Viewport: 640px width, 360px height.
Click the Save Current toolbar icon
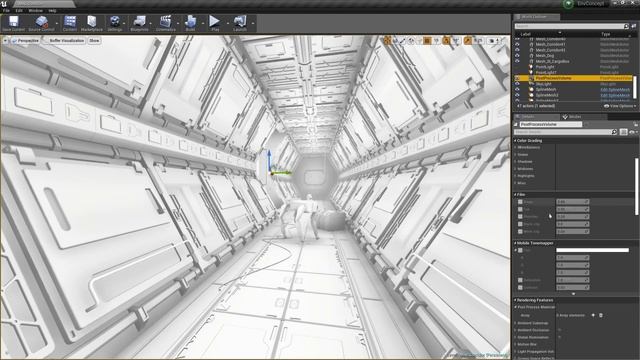coord(13,23)
